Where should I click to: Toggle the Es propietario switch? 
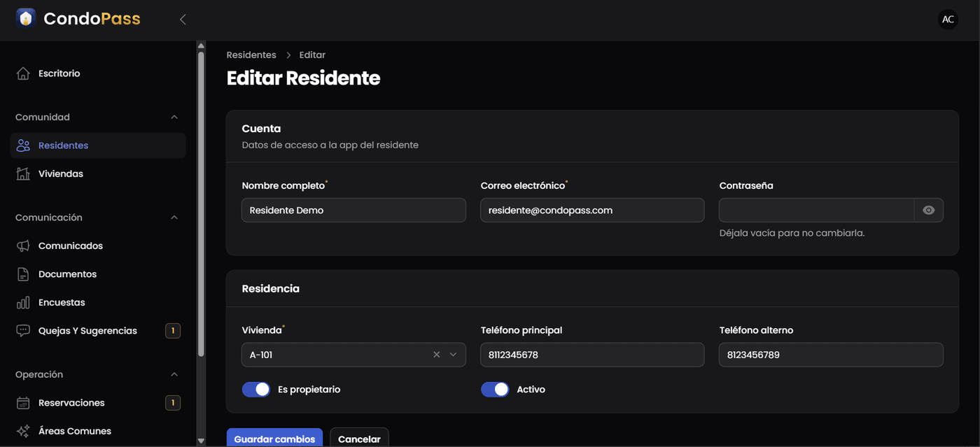[256, 390]
